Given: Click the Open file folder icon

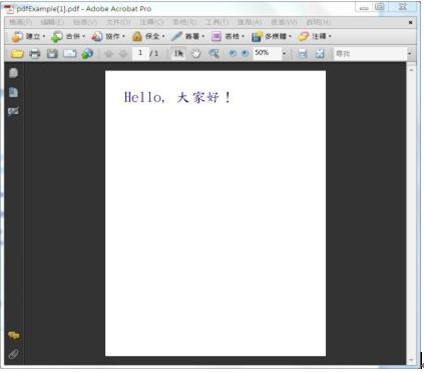Looking at the screenshot, I should click(x=17, y=53).
